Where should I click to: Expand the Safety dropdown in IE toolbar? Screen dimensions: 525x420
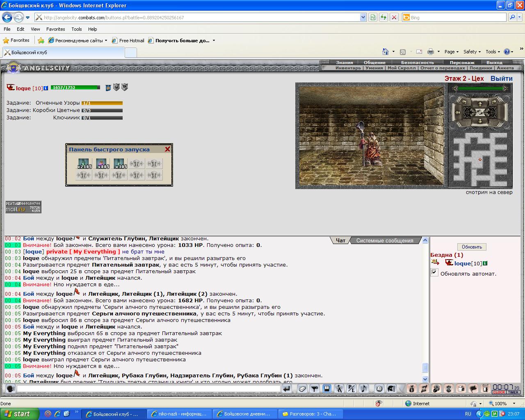click(x=472, y=52)
